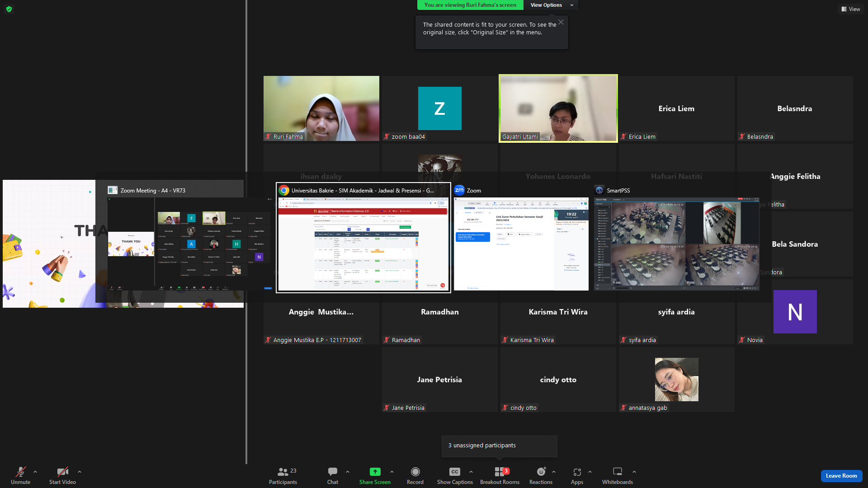Viewport: 868px width, 488px height.
Task: Select the cindy otto participant tile name
Action: 558,380
